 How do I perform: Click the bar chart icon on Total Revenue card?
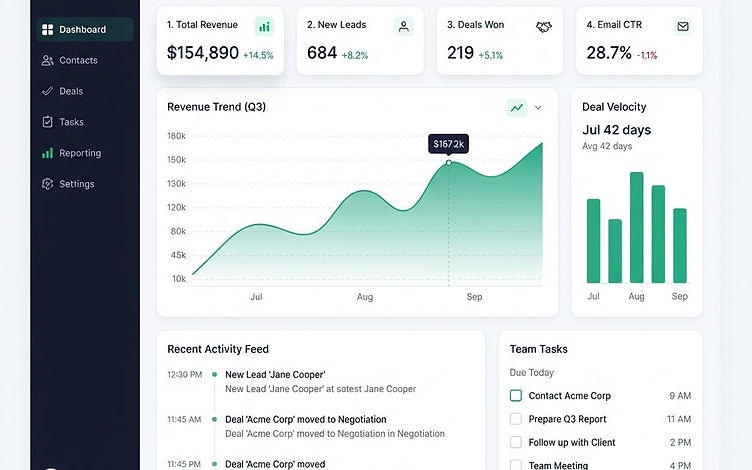[264, 27]
